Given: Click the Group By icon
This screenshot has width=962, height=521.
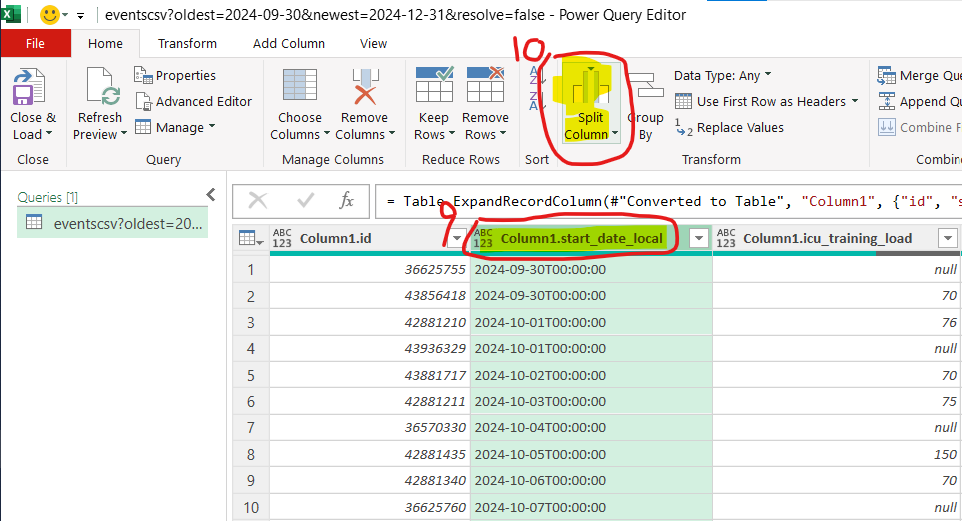Looking at the screenshot, I should 647,86.
